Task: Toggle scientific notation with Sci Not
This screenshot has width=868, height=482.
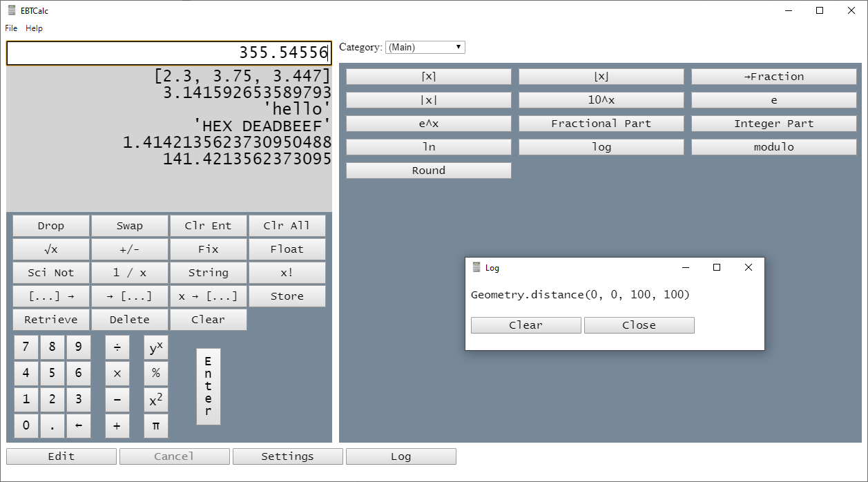Action: pyautogui.click(x=50, y=273)
